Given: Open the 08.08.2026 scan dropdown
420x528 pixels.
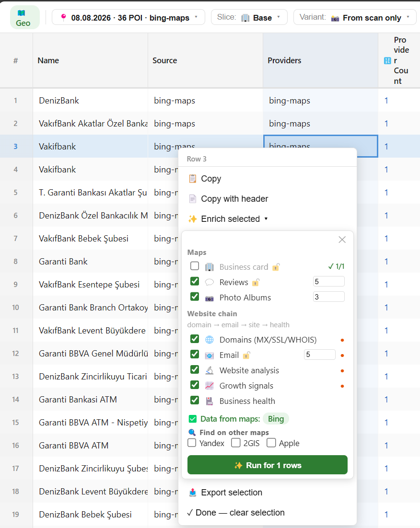Looking at the screenshot, I should (128, 17).
